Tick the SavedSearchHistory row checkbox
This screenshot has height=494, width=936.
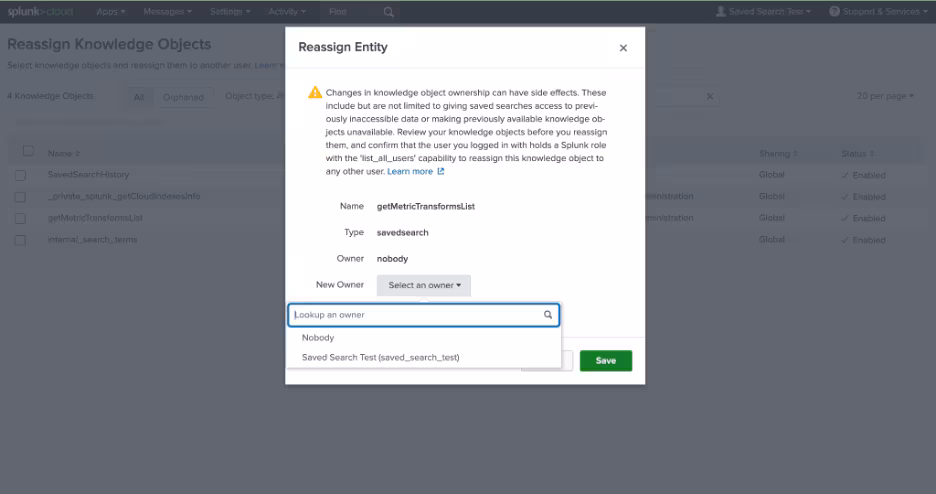(x=20, y=175)
